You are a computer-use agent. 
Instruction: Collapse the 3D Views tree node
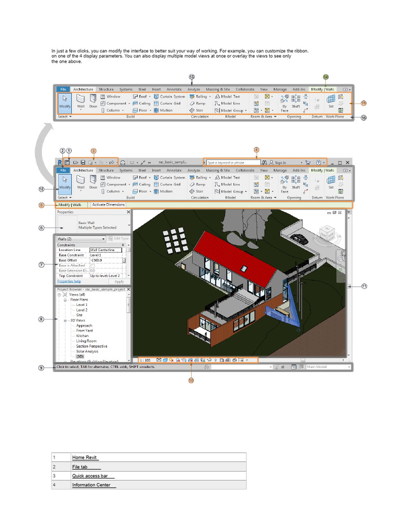(x=65, y=320)
